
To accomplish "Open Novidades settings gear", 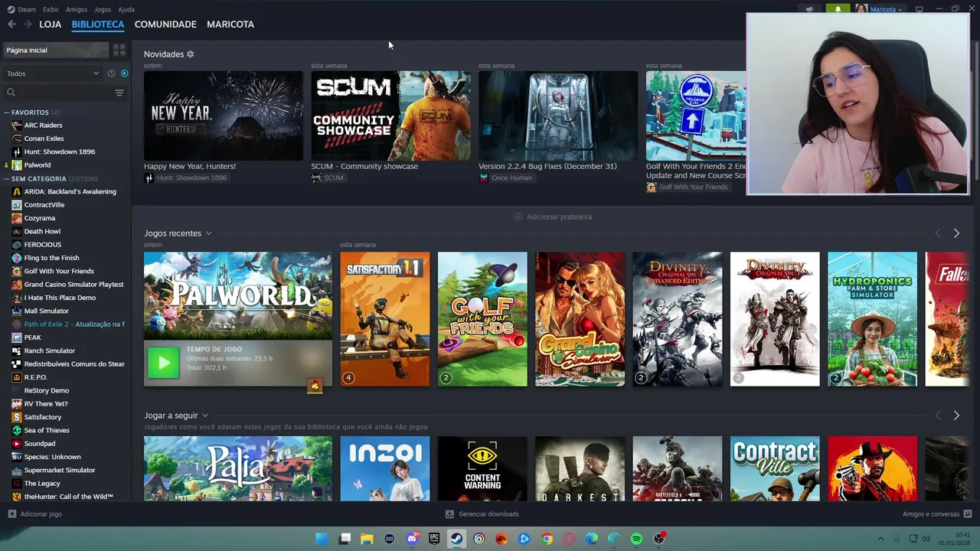I will (x=191, y=54).
